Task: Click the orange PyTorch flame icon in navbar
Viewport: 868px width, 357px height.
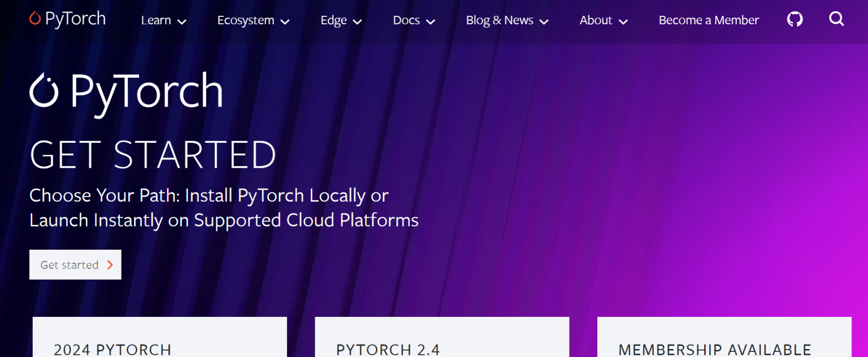Action: 35,19
